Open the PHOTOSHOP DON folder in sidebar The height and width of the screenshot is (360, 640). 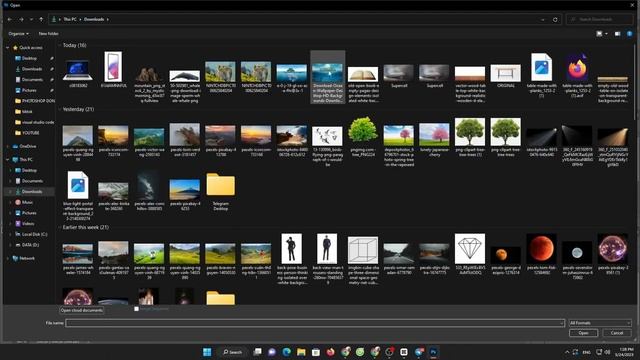pyautogui.click(x=35, y=101)
